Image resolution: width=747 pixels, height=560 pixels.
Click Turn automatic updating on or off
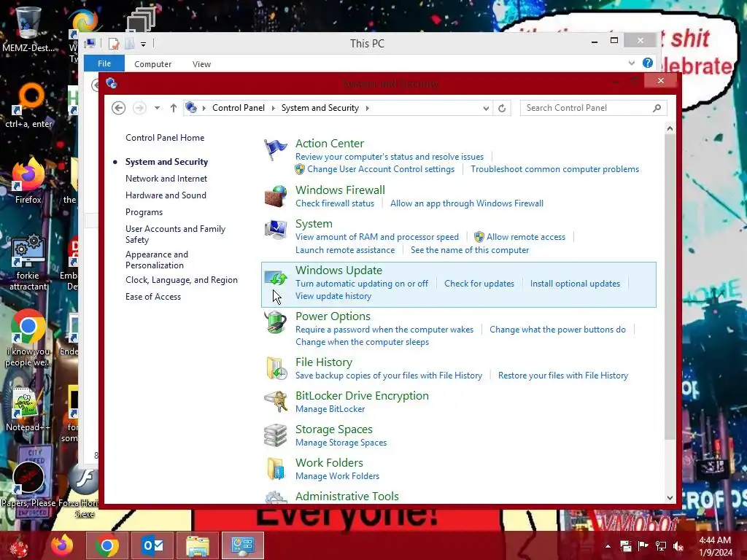tap(362, 284)
